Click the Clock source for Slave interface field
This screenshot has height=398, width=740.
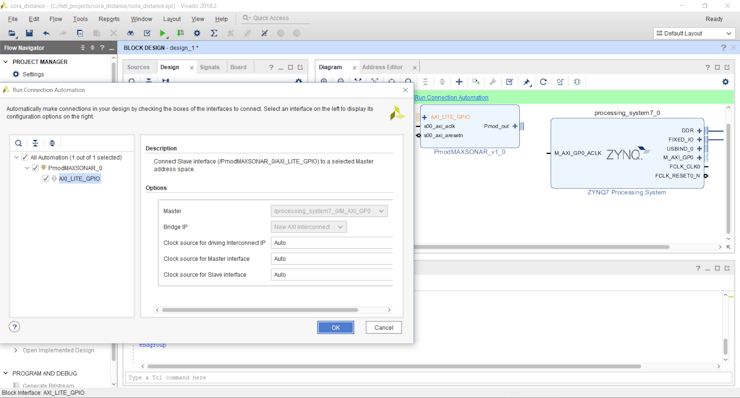(x=332, y=275)
